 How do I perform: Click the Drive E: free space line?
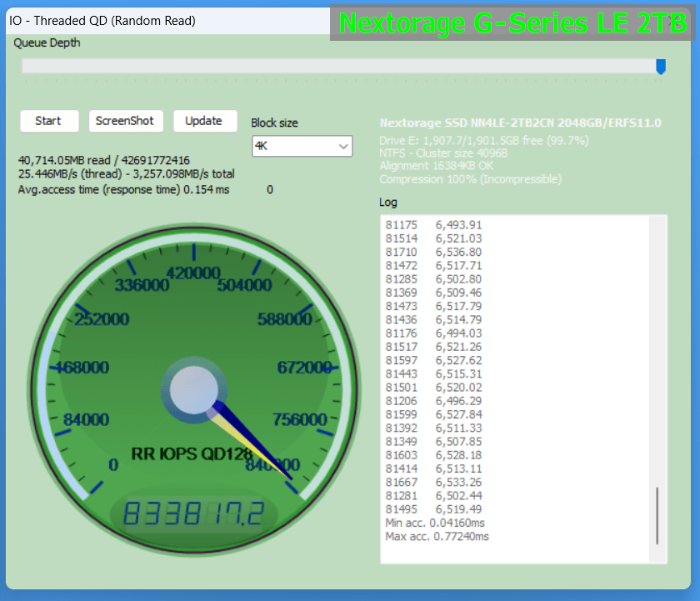click(484, 141)
